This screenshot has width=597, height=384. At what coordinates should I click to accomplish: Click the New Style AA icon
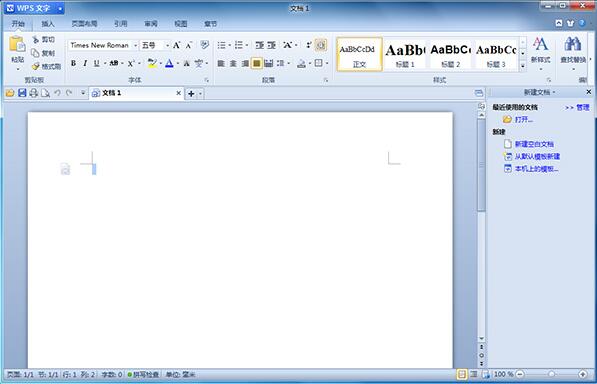point(540,45)
